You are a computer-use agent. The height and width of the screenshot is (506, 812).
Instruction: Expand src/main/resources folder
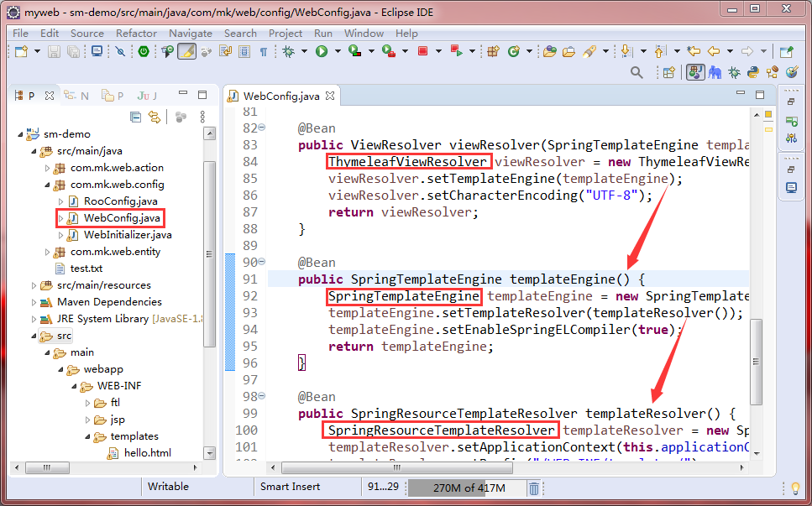34,285
